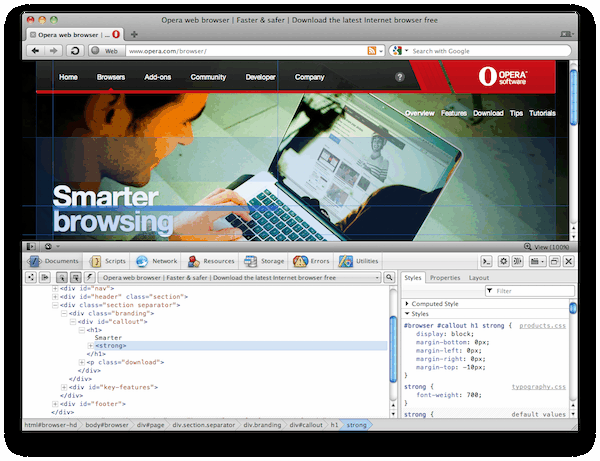This screenshot has width=600, height=461.
Task: Click the help question mark on Opera site
Action: 399,77
